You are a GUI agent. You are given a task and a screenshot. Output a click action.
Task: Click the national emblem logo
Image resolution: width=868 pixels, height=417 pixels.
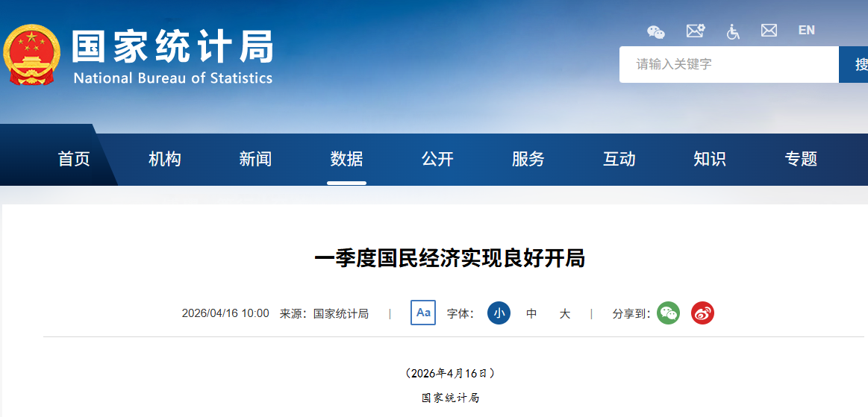tap(31, 54)
